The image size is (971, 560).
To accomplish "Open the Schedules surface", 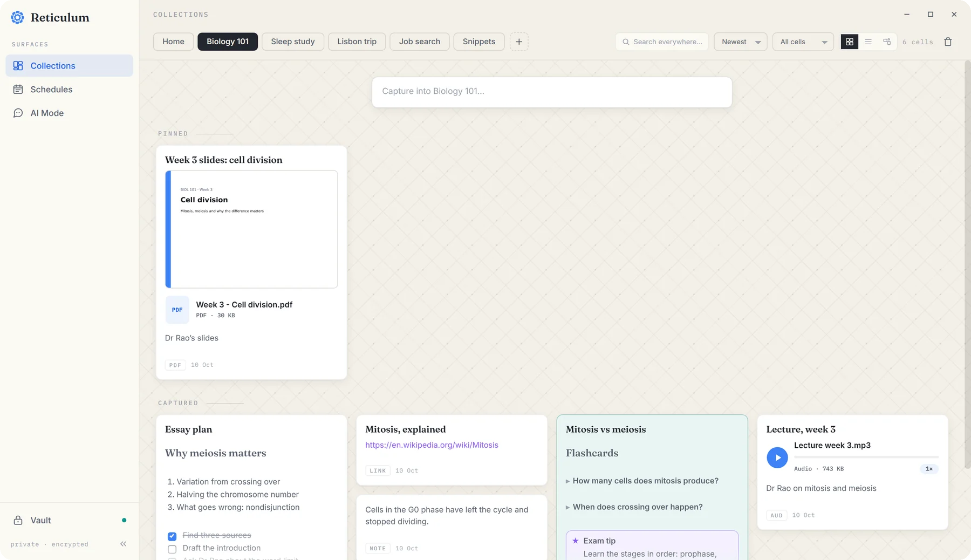I will point(69,89).
